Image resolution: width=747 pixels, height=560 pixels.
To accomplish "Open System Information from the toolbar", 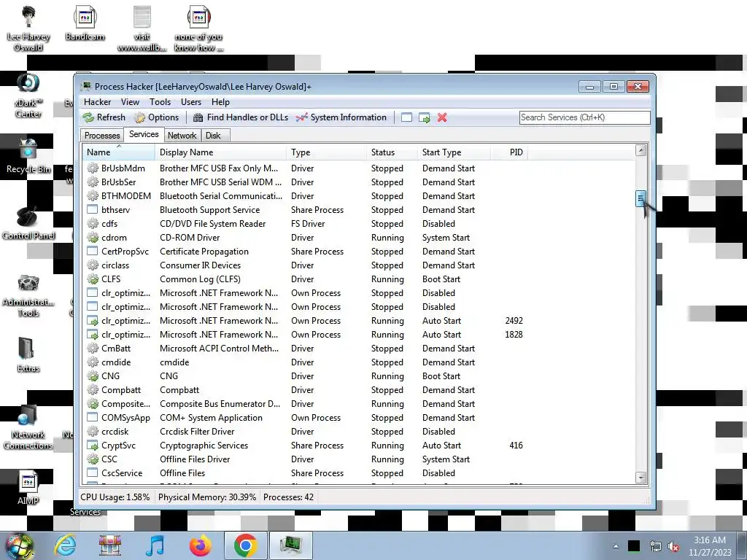I will [x=341, y=117].
